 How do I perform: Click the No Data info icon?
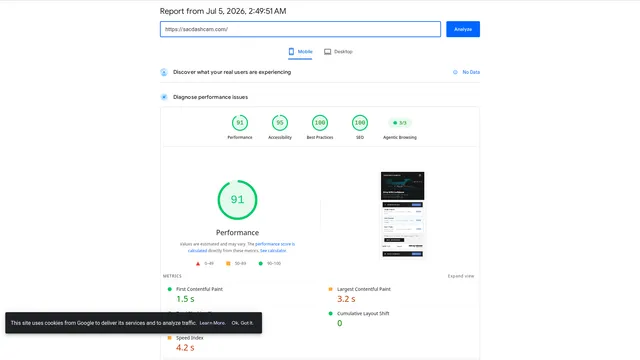[455, 72]
